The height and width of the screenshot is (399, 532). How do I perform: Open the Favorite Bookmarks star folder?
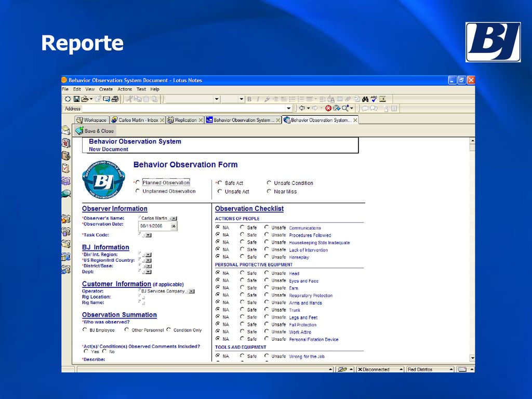[x=66, y=219]
